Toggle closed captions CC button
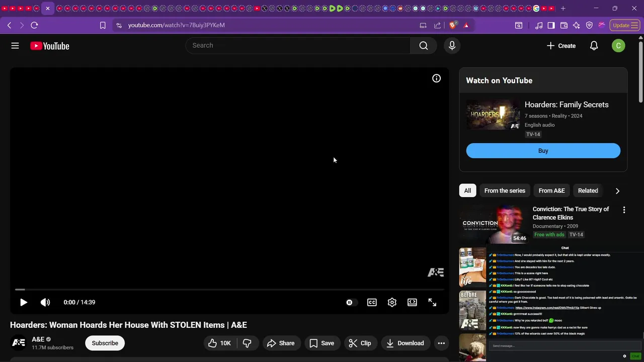The height and width of the screenshot is (362, 644). point(372,302)
